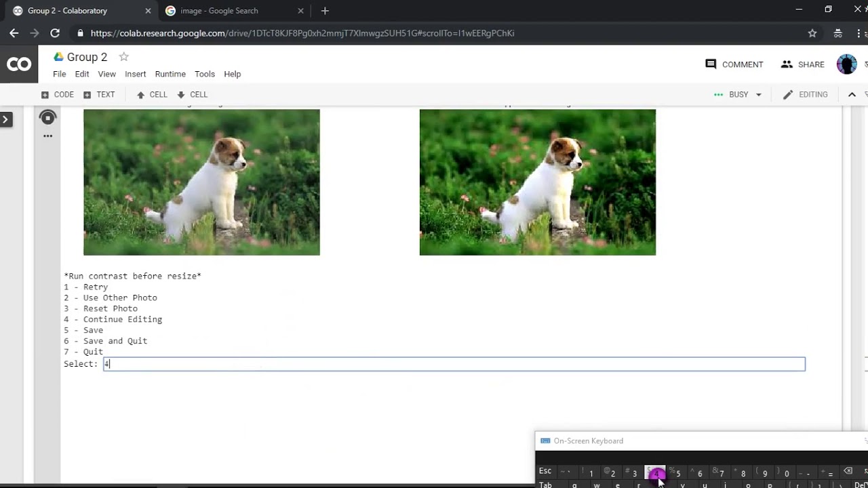Click the SHARE button
The width and height of the screenshot is (868, 488).
[x=803, y=64]
